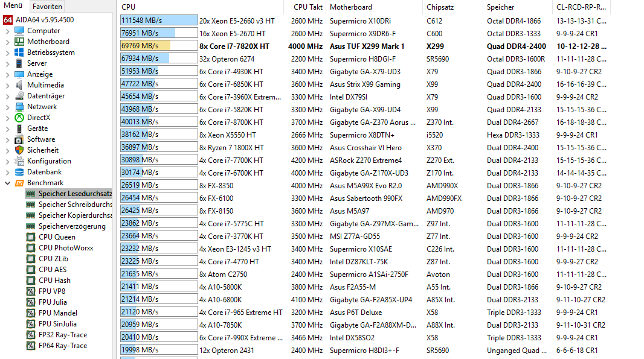The width and height of the screenshot is (644, 359).
Task: Click the 111548 MB/s result bar
Action: 159,21
